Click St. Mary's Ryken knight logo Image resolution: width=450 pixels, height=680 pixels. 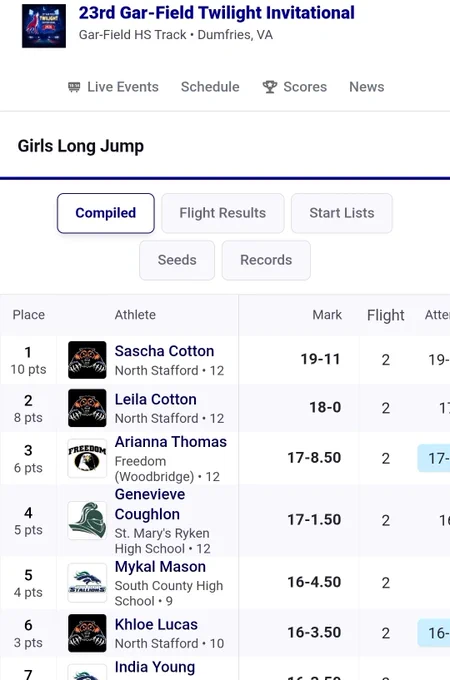[87, 520]
